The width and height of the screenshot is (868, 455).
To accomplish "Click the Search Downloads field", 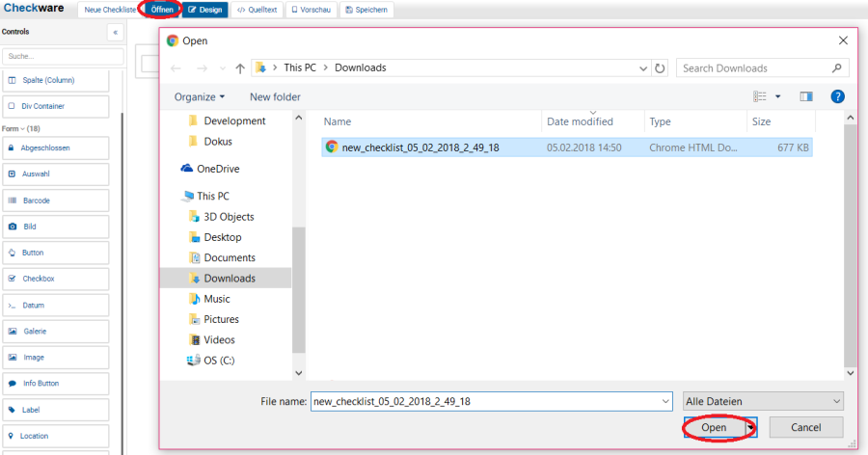I will click(x=752, y=68).
